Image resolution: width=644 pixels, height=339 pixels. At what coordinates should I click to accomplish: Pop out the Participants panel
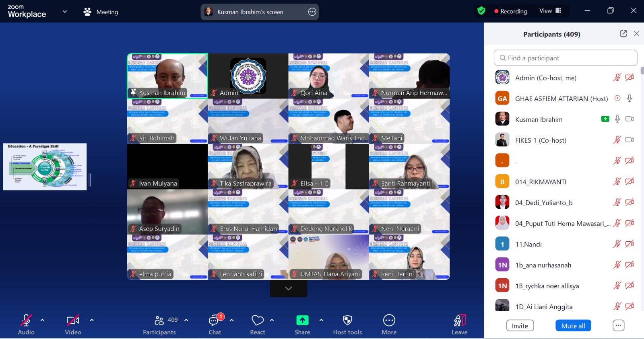(623, 34)
